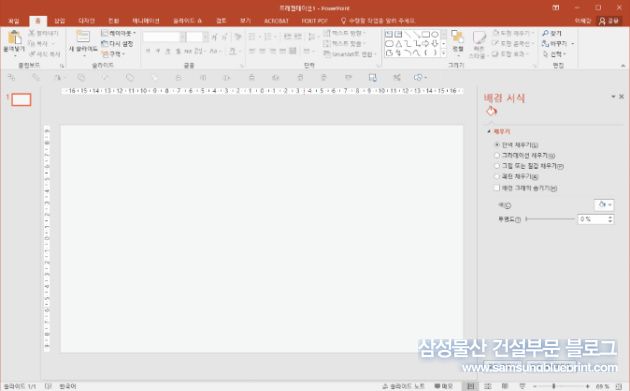
Task: Expand shapes gallery More arrow
Action: [x=444, y=53]
